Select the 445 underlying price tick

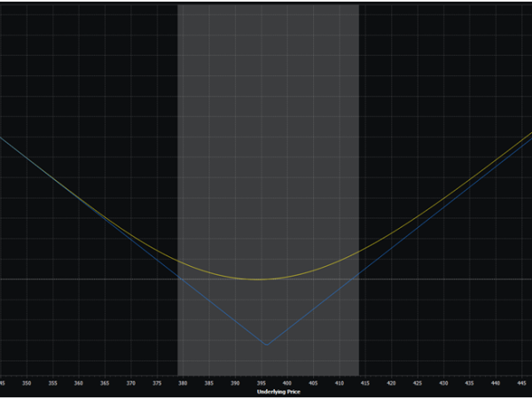tap(521, 383)
